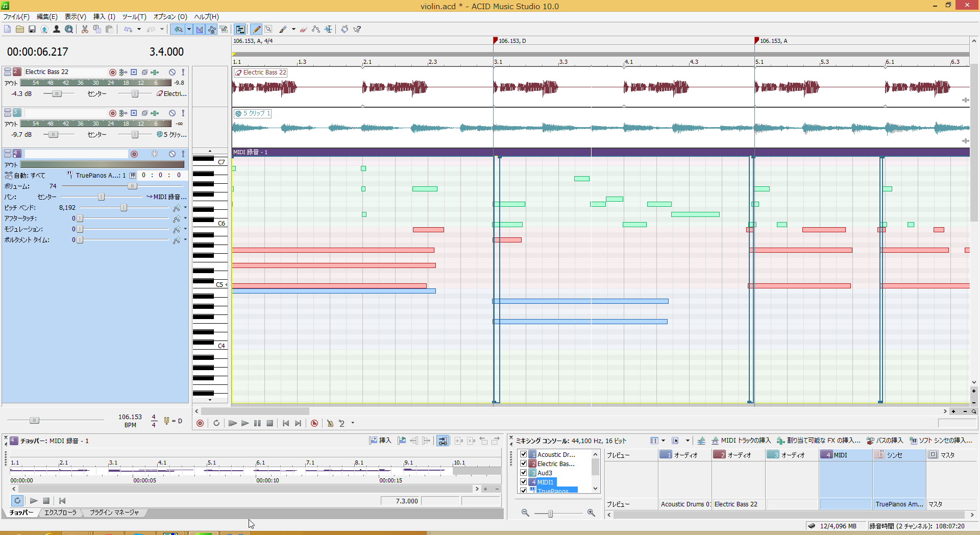Open paint tool options dropdown arrow

(x=293, y=29)
